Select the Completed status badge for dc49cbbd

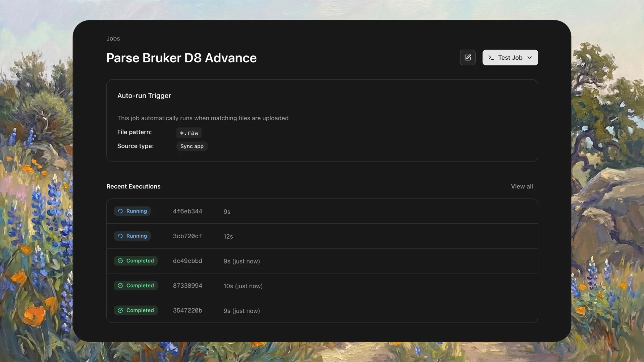click(x=136, y=261)
